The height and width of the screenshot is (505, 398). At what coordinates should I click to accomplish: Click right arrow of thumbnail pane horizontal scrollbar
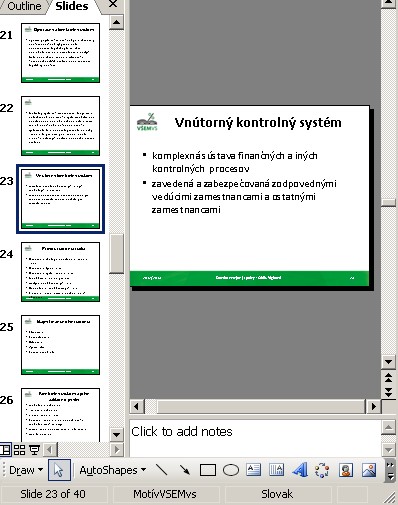coord(117,450)
